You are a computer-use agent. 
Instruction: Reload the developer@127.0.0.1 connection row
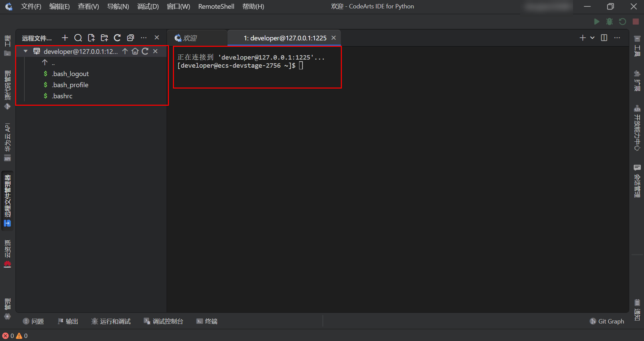[x=145, y=51]
